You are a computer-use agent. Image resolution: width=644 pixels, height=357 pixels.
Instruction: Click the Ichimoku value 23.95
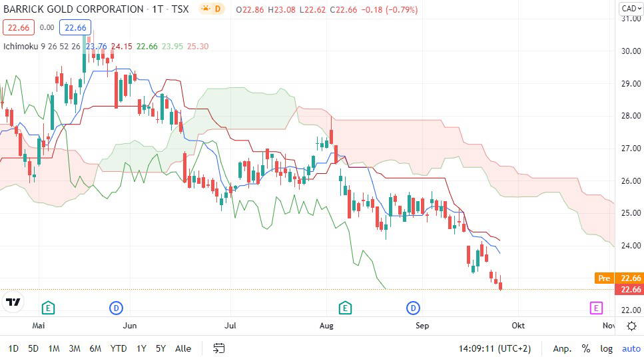(x=172, y=47)
